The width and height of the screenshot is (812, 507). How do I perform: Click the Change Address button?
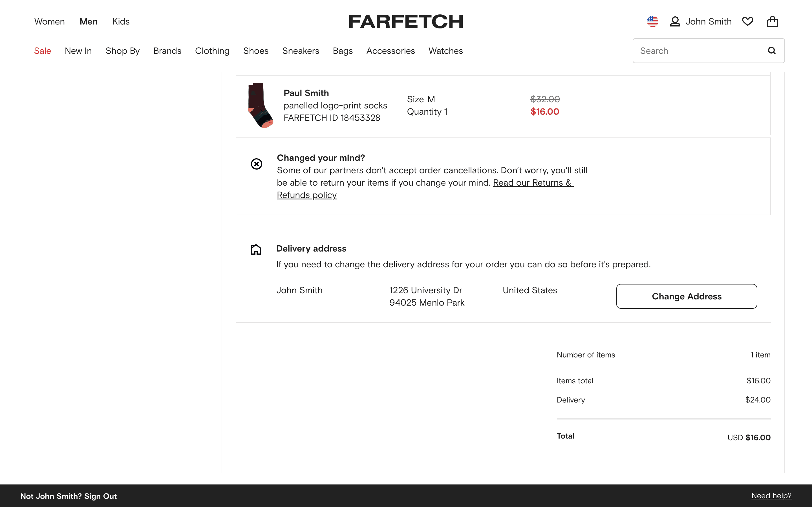[x=687, y=296]
